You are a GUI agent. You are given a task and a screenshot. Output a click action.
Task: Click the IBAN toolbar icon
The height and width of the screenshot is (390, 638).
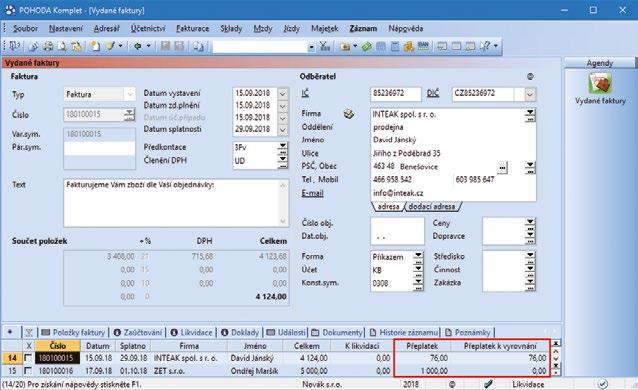click(423, 46)
